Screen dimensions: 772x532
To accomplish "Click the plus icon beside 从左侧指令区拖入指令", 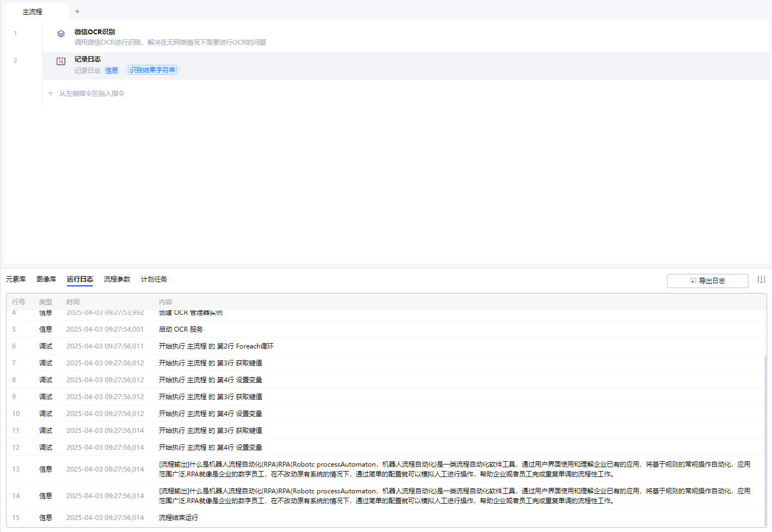I will pyautogui.click(x=51, y=94).
